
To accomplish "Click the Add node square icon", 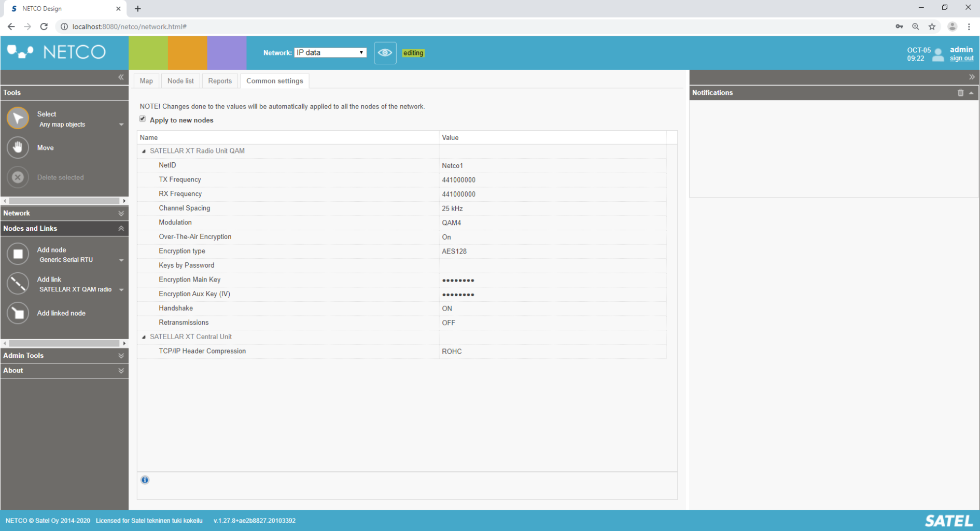I will 18,254.
